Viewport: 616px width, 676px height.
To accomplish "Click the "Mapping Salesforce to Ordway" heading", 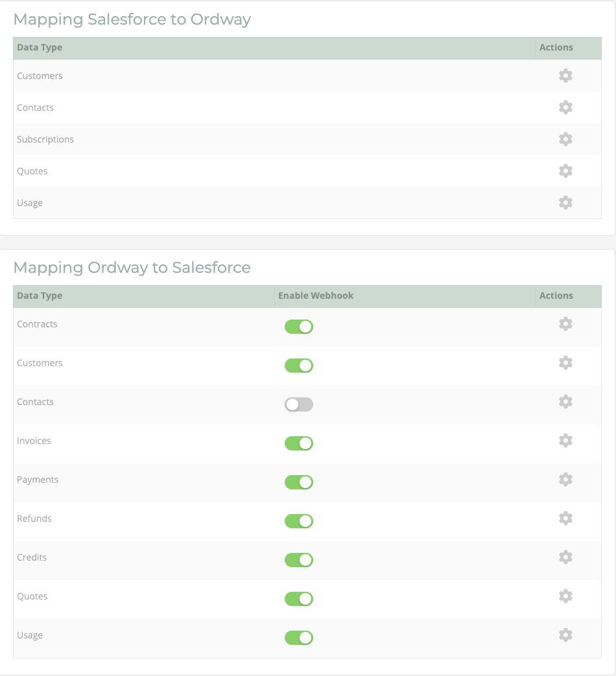I will (132, 19).
